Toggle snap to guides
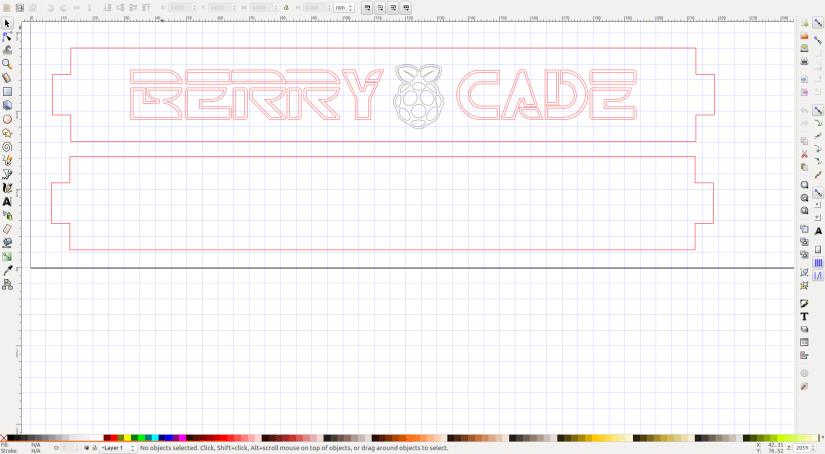 pyautogui.click(x=818, y=275)
